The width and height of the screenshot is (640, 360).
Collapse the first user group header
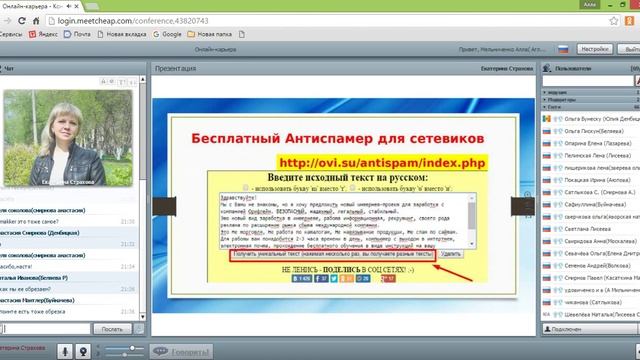point(591,93)
